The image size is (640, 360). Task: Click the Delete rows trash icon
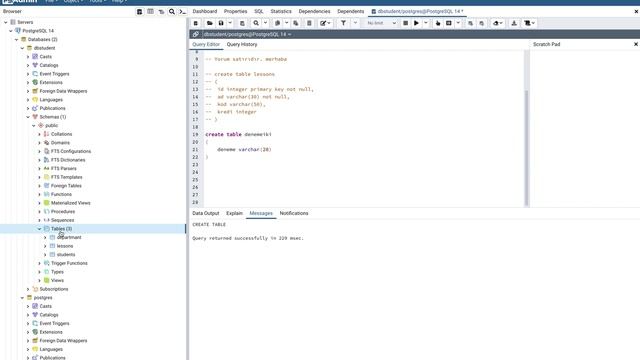(309, 23)
